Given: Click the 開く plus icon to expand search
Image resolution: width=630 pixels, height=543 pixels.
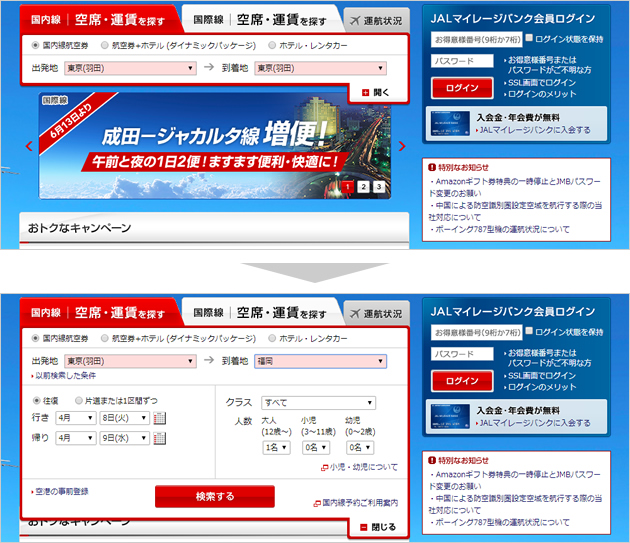Looking at the screenshot, I should click(x=365, y=93).
